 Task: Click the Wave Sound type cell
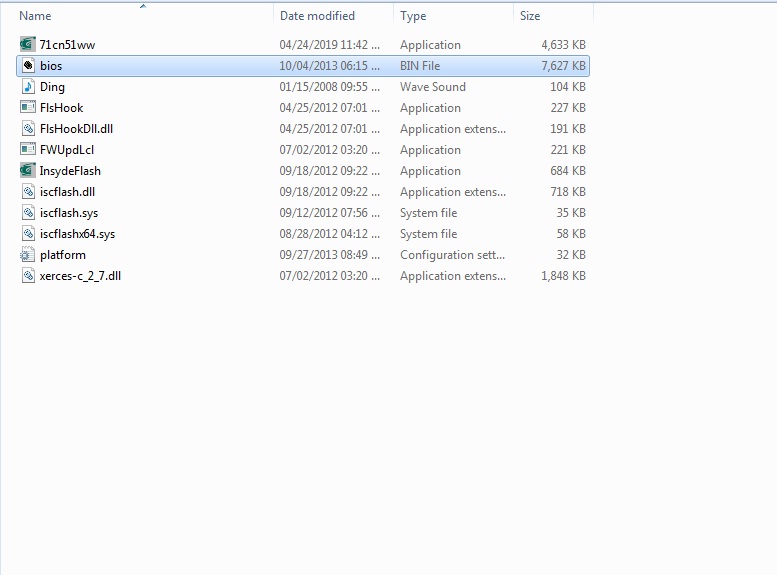pos(433,87)
